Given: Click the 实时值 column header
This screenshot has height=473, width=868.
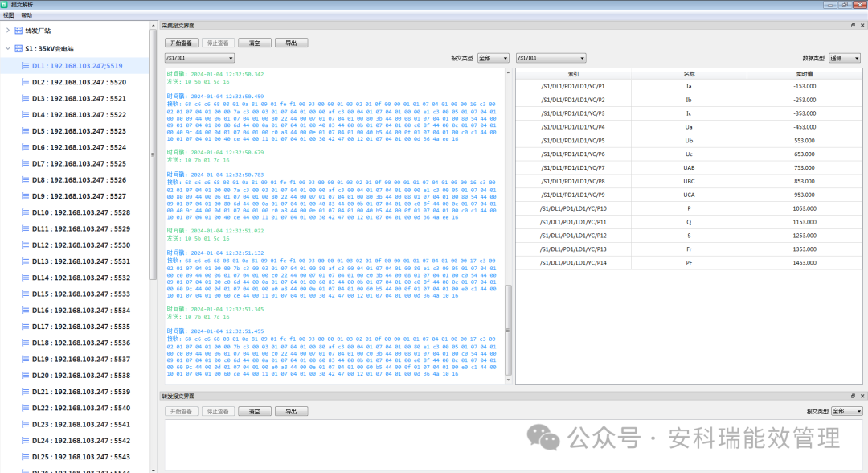Looking at the screenshot, I should point(805,74).
